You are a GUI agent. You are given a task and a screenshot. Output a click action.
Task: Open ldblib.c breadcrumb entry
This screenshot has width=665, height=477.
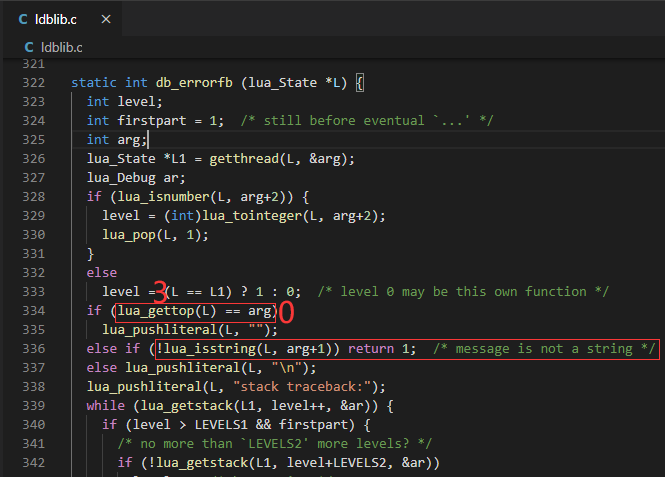[61, 47]
